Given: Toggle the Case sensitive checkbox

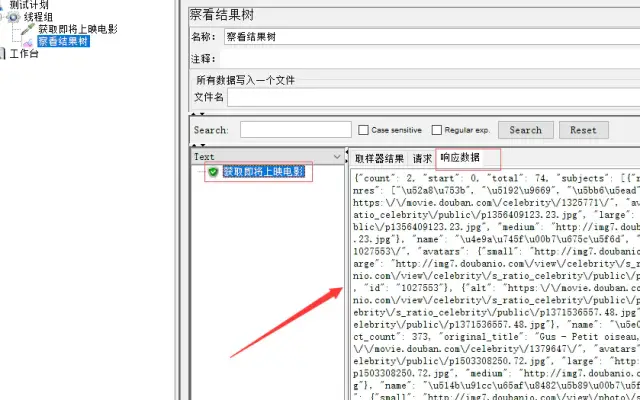Looking at the screenshot, I should [363, 130].
